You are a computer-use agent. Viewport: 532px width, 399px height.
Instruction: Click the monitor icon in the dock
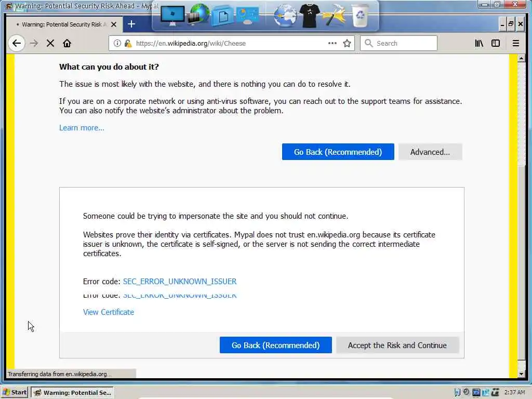pos(172,16)
